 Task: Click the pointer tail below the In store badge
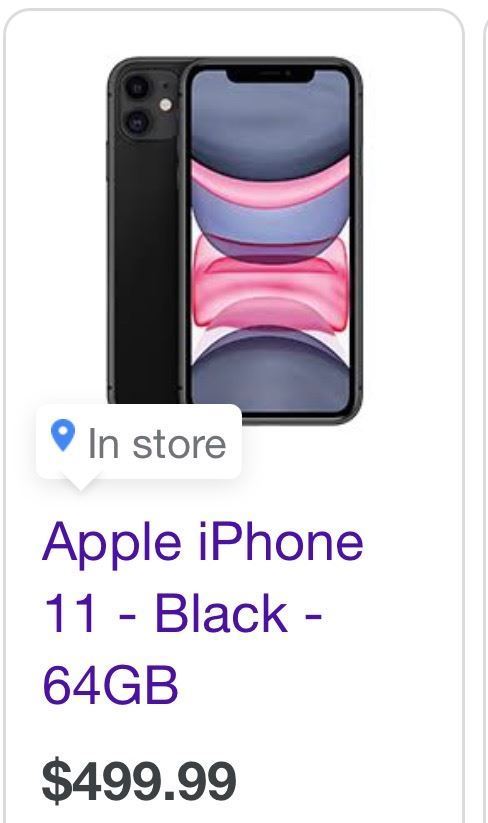80,484
